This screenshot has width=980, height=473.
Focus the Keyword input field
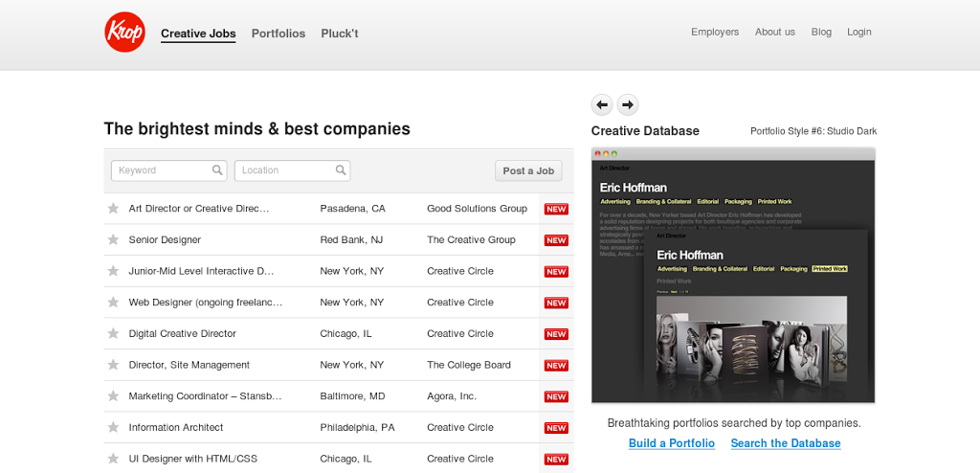(x=168, y=170)
